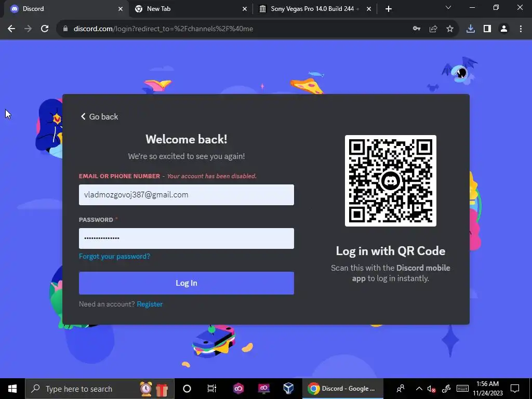This screenshot has height=399, width=532.
Task: Open Forgot your password link
Action: point(114,256)
